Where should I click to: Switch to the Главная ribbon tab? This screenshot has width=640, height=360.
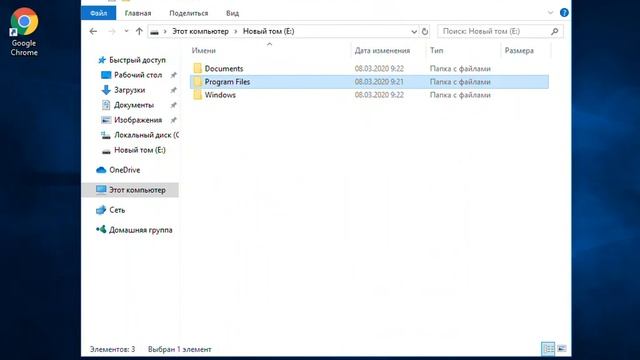pos(138,13)
